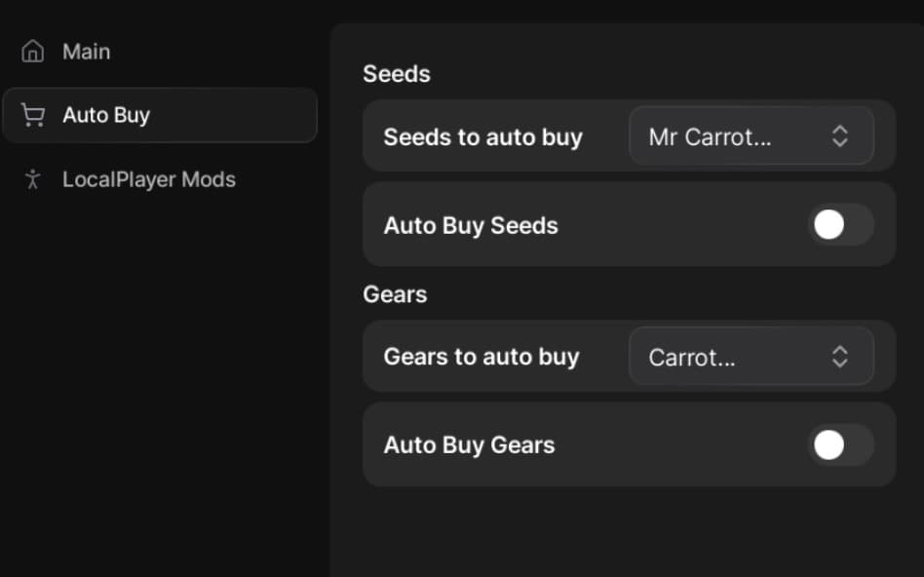Image resolution: width=924 pixels, height=577 pixels.
Task: Click the Seeds to auto buy row
Action: tap(482, 136)
